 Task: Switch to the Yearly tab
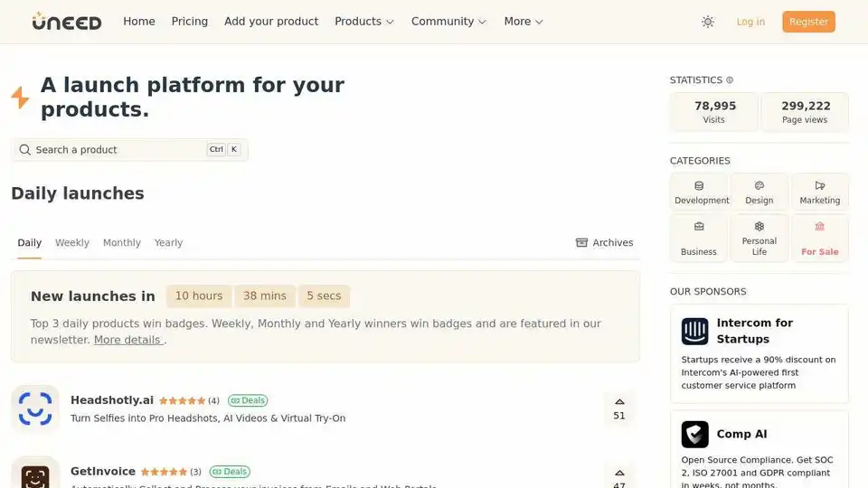click(x=168, y=243)
